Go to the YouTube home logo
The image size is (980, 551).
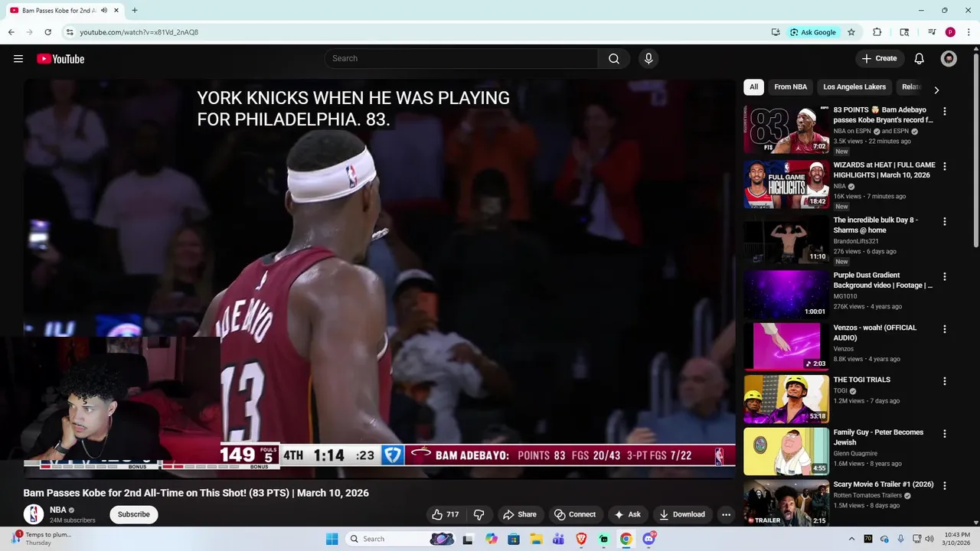[x=60, y=59]
